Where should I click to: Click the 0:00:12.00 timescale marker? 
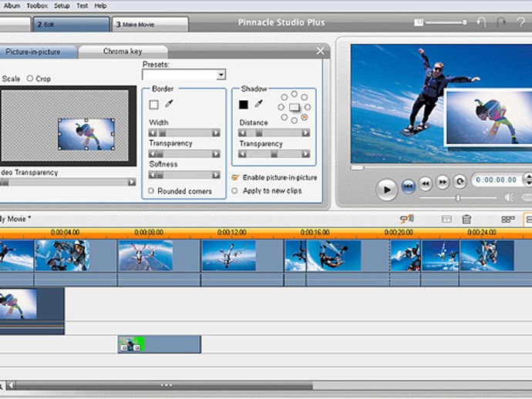232,232
